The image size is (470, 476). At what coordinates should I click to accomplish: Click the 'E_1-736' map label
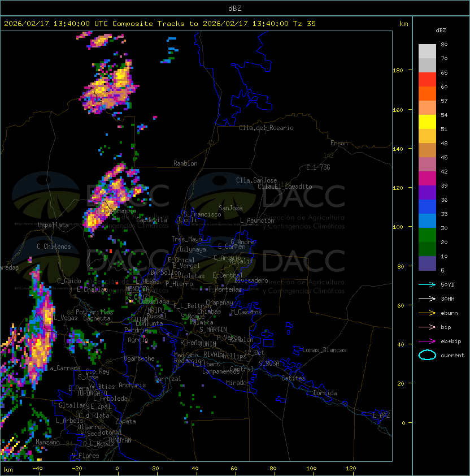[318, 167]
